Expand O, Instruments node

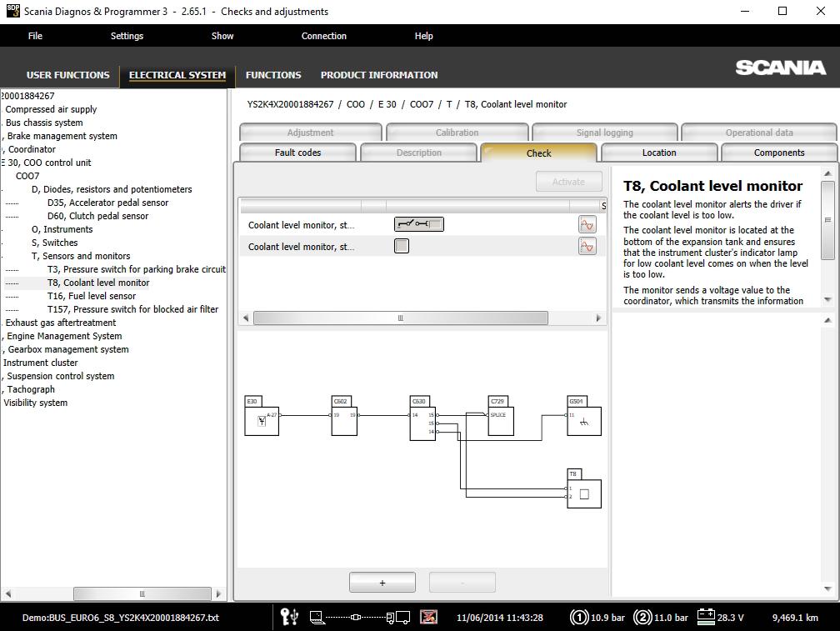[62, 229]
